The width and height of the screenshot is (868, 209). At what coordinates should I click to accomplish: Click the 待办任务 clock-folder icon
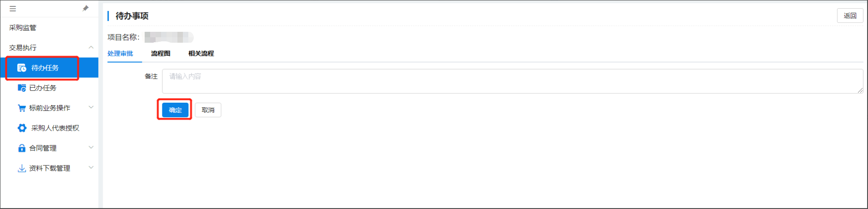click(22, 68)
